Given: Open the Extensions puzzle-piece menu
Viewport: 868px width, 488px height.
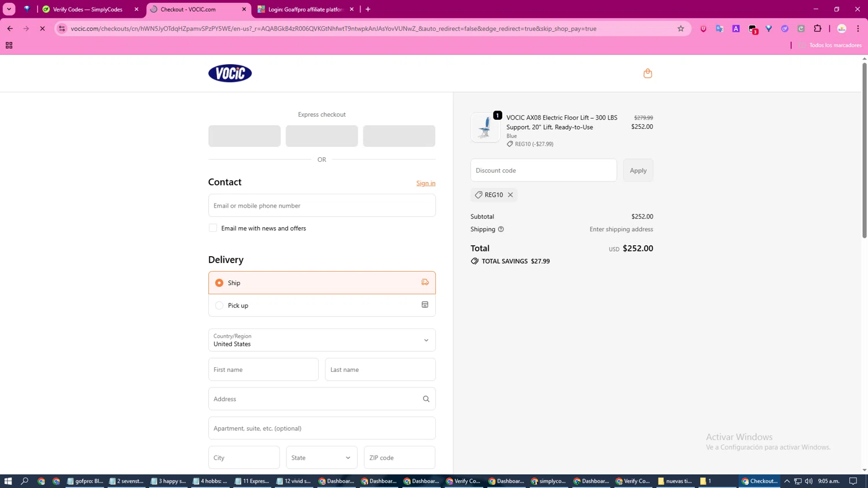Looking at the screenshot, I should (x=818, y=28).
